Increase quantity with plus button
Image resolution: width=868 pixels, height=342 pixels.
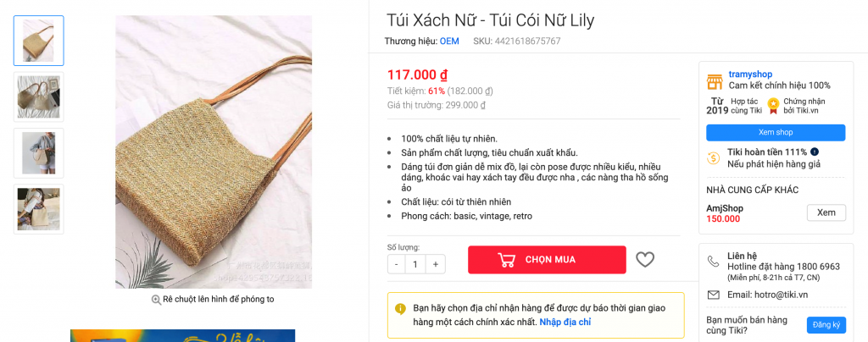(x=436, y=264)
